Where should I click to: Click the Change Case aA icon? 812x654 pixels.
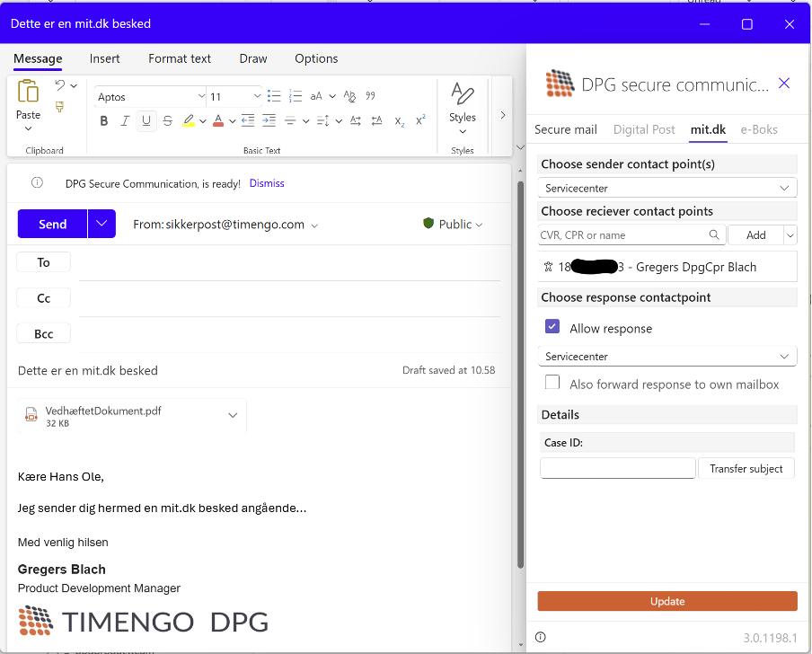[316, 96]
